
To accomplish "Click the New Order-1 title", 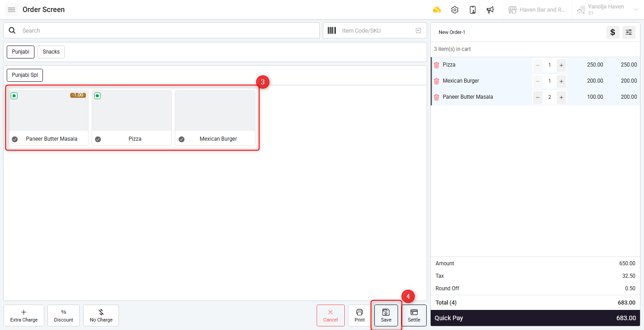I will point(452,32).
